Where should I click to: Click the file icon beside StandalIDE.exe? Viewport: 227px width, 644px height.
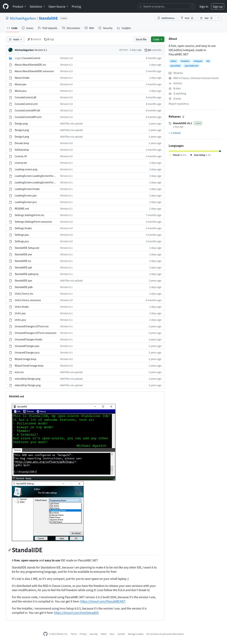pyautogui.click(x=10, y=254)
